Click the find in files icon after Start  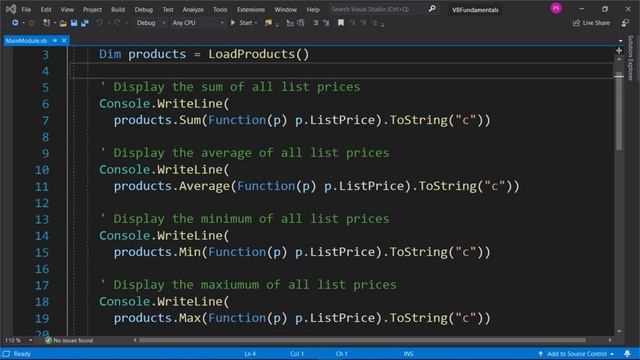[268, 23]
